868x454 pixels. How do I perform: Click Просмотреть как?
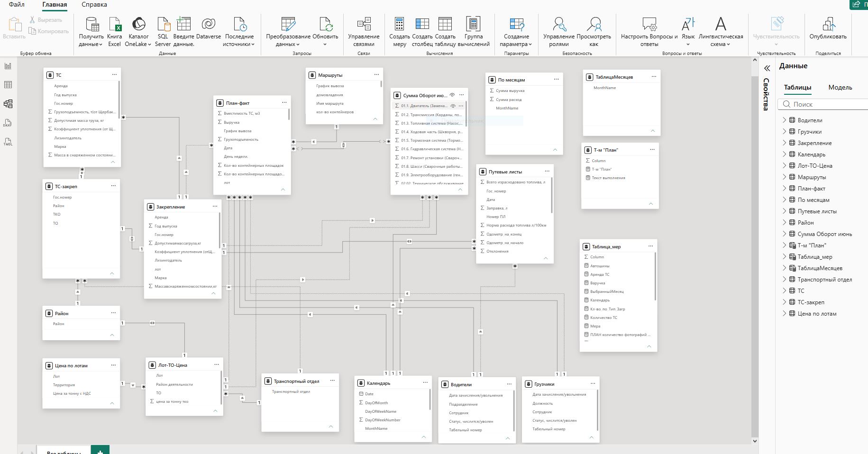[x=594, y=32]
